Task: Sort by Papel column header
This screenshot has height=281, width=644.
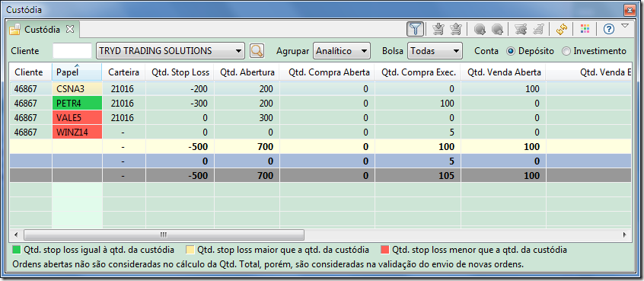Action: click(77, 72)
